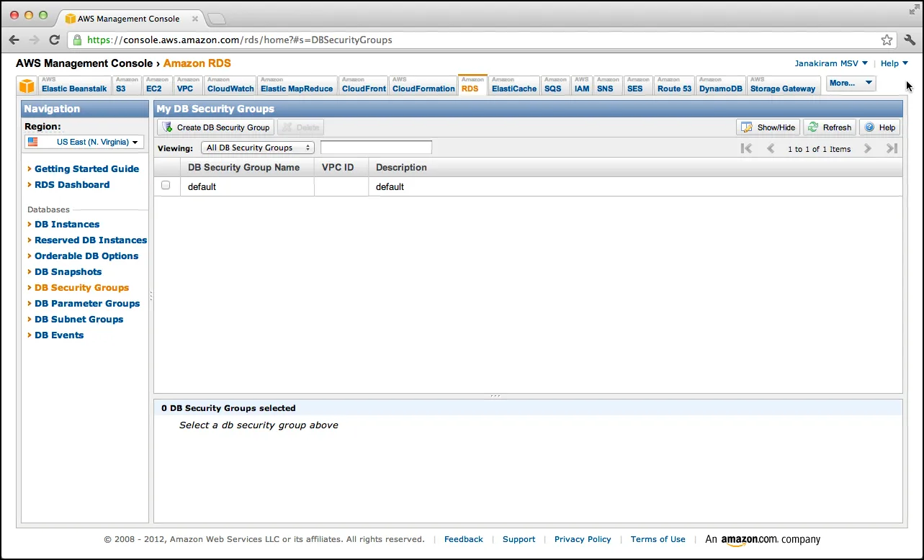924x560 pixels.
Task: Click the first page pagination arrow
Action: click(746, 148)
